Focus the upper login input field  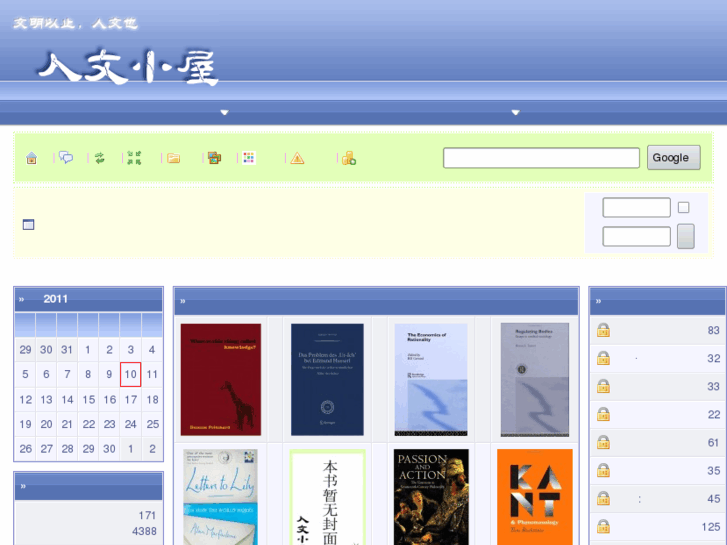637,207
